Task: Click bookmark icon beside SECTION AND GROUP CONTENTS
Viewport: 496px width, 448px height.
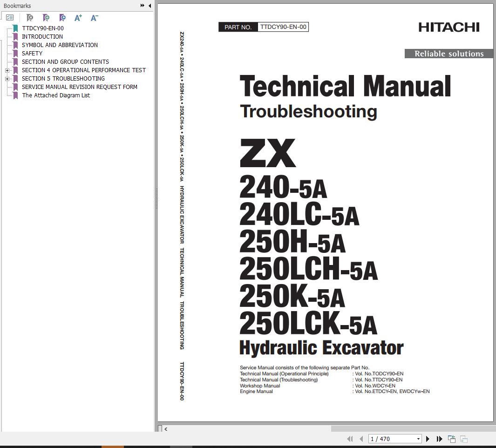Action: 15,61
